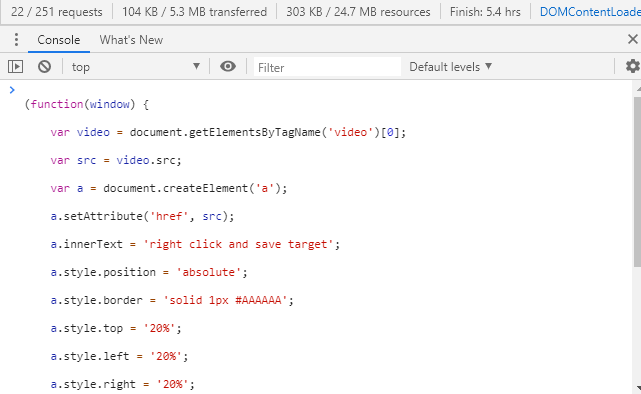Click arrow beside Default levels

[488, 66]
